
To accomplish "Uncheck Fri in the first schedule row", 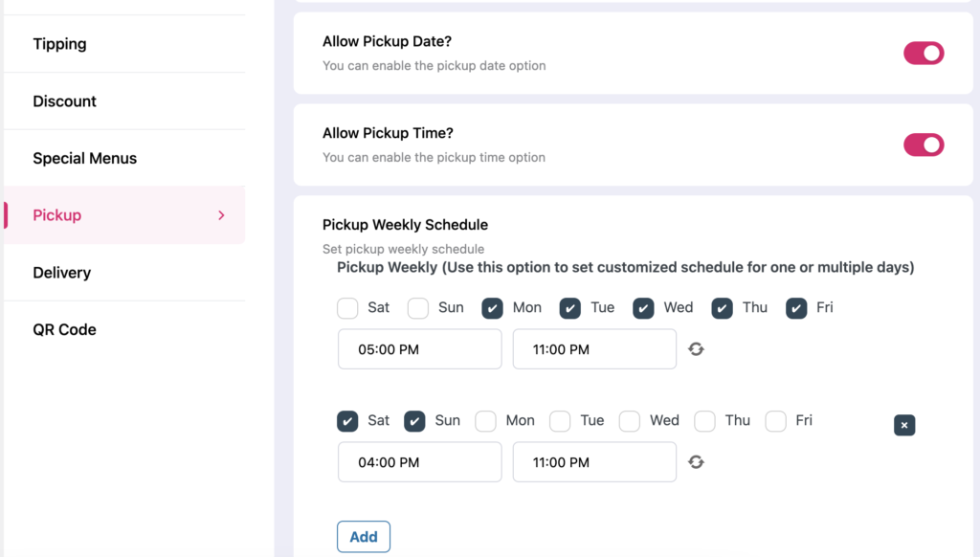I will click(796, 308).
